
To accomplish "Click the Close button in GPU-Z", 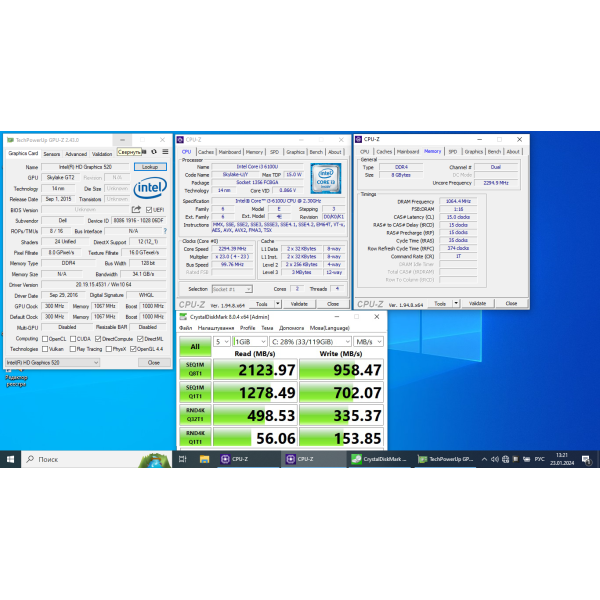I will 154,362.
